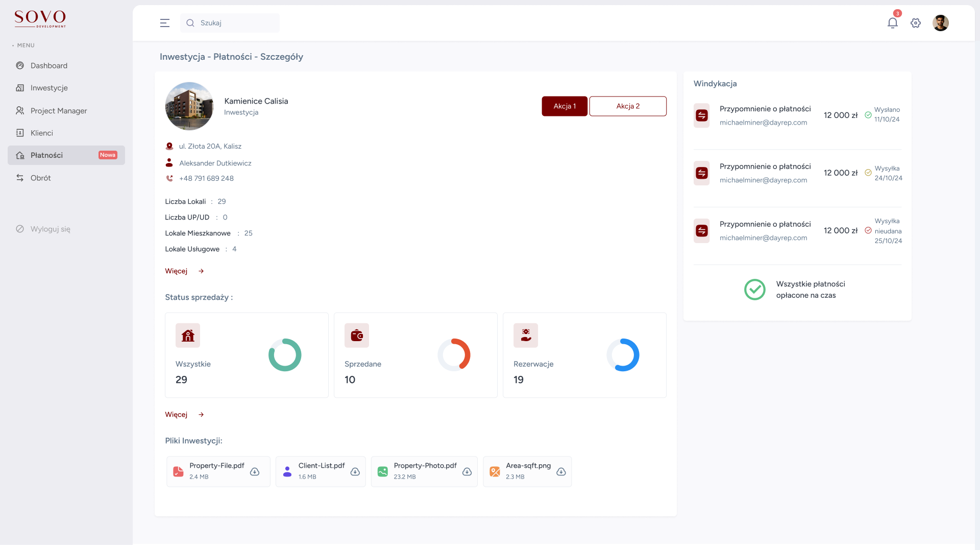Open user avatar profile menu
The width and height of the screenshot is (980, 550).
point(940,23)
